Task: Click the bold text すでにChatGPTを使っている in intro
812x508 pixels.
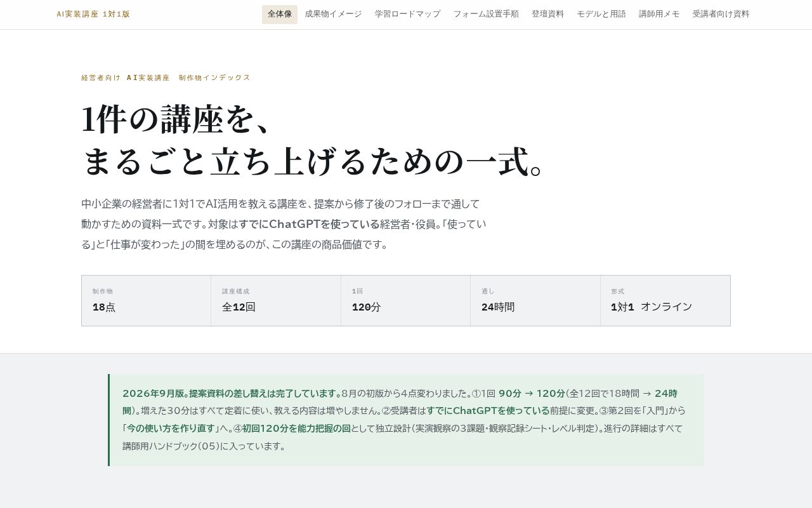Action: 309,224
